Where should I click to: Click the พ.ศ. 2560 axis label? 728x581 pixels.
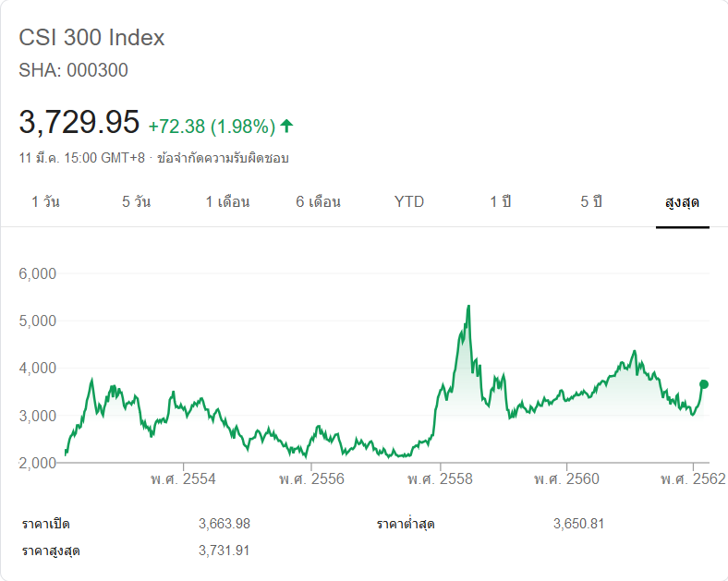coord(566,478)
